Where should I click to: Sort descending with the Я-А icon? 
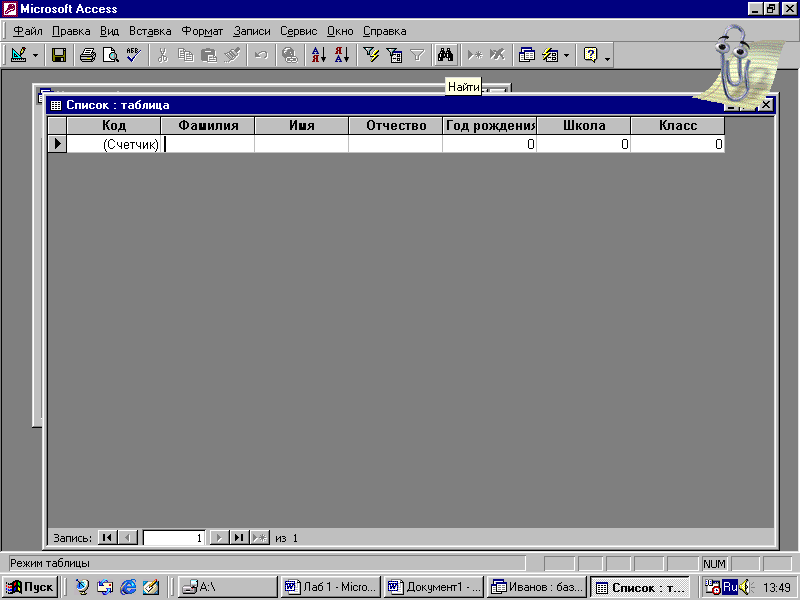(x=342, y=55)
